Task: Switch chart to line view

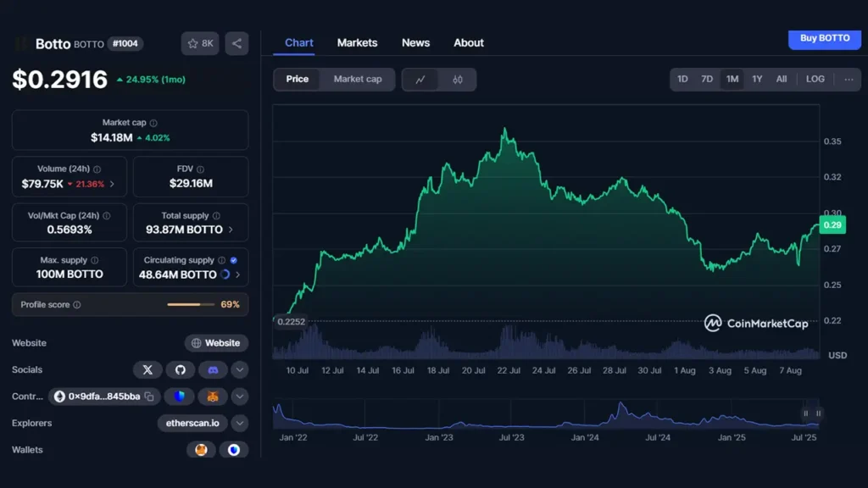Action: pyautogui.click(x=420, y=80)
